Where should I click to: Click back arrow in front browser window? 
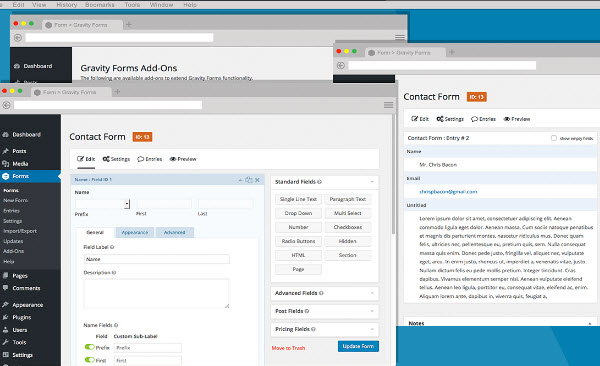(x=6, y=105)
